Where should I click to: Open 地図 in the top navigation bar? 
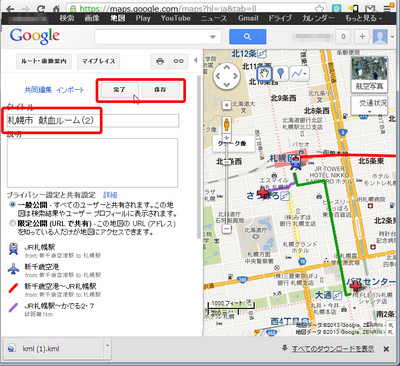pyautogui.click(x=118, y=18)
